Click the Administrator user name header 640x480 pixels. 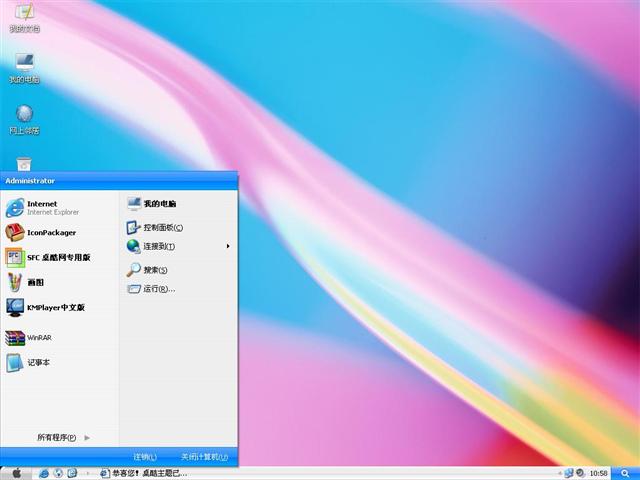30,181
